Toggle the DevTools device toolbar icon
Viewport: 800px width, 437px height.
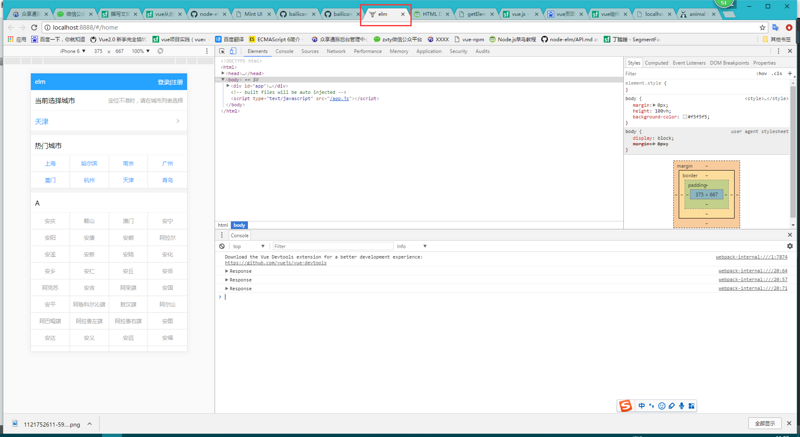pos(233,51)
